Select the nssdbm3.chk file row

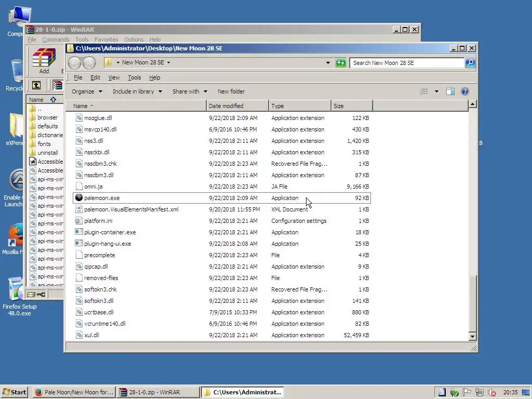[x=222, y=164]
